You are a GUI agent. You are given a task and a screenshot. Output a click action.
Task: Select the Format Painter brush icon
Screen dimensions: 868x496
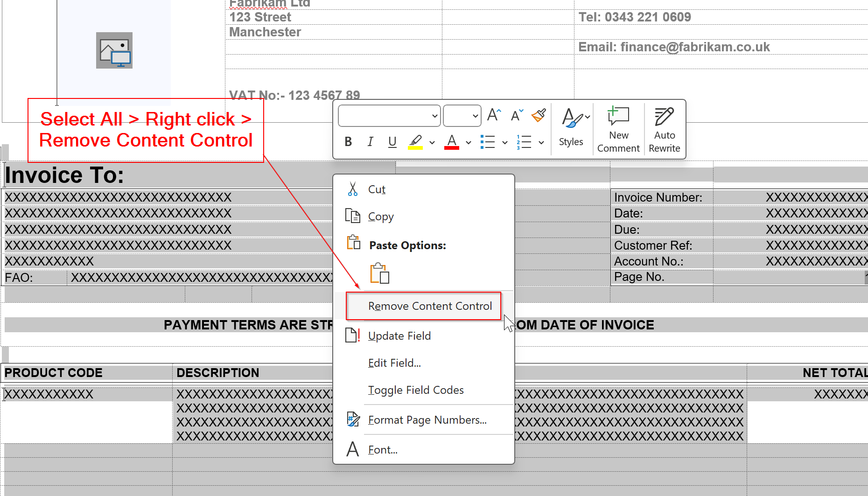pos(539,115)
